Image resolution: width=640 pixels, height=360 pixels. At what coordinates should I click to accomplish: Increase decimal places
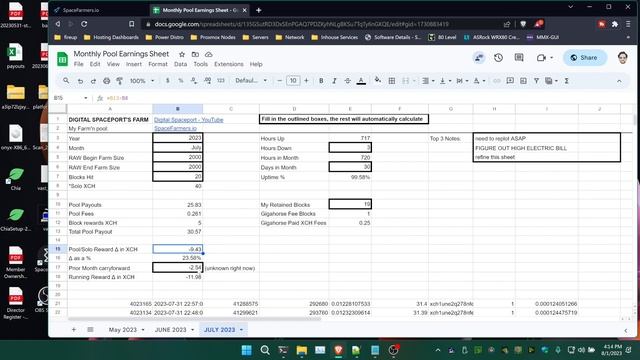coord(207,81)
